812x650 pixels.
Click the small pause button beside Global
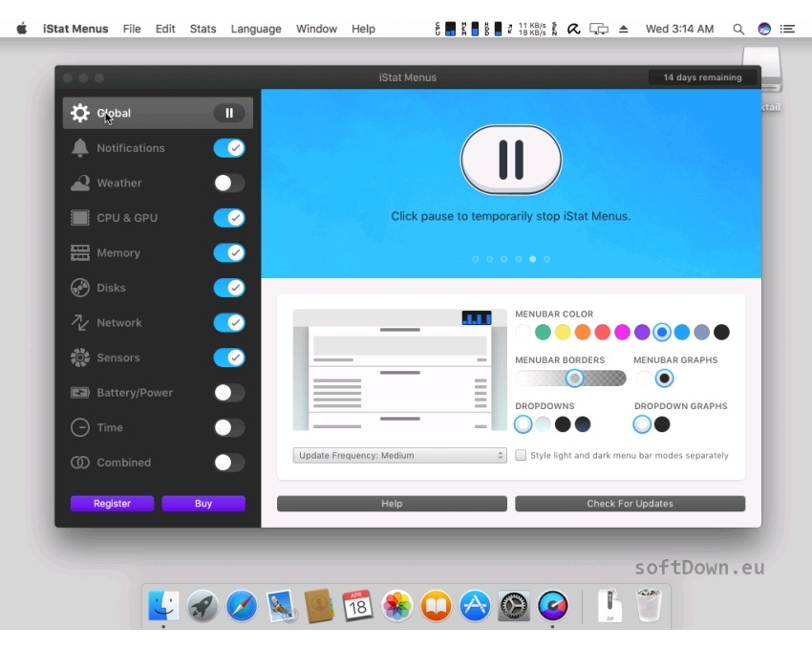click(229, 113)
